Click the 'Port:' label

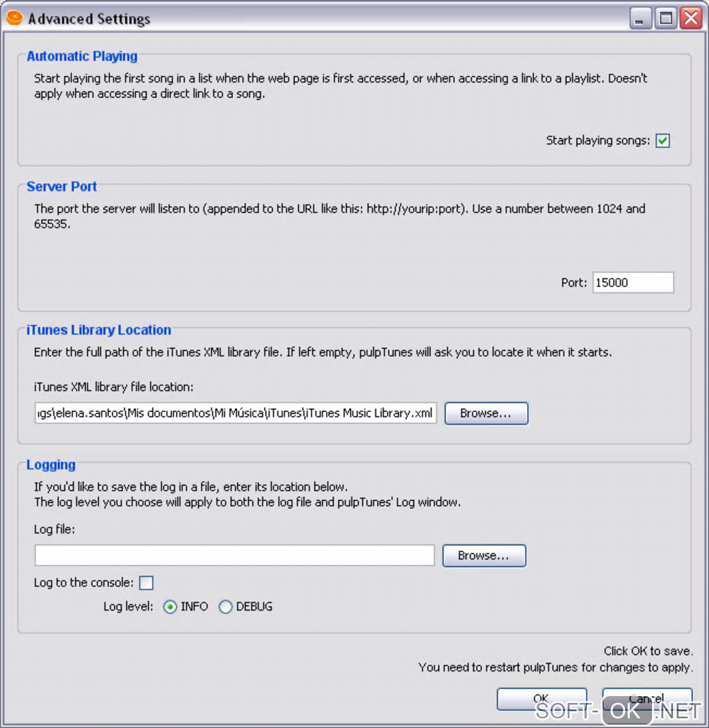pos(573,283)
